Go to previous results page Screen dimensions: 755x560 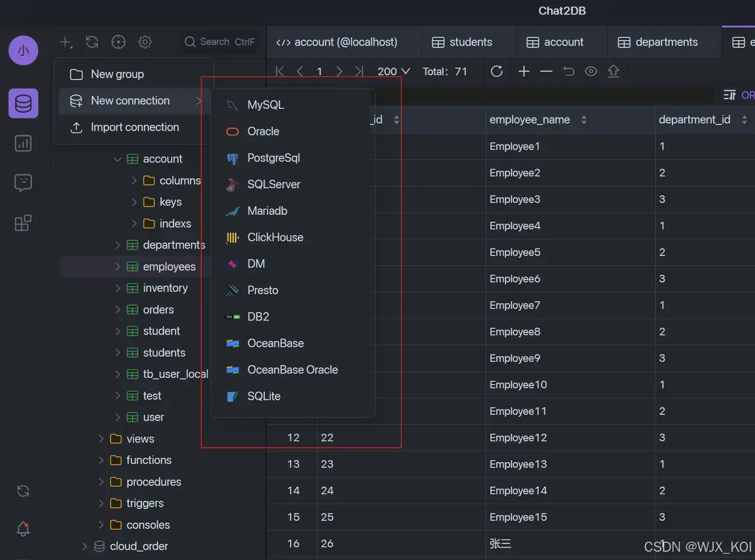(x=300, y=71)
